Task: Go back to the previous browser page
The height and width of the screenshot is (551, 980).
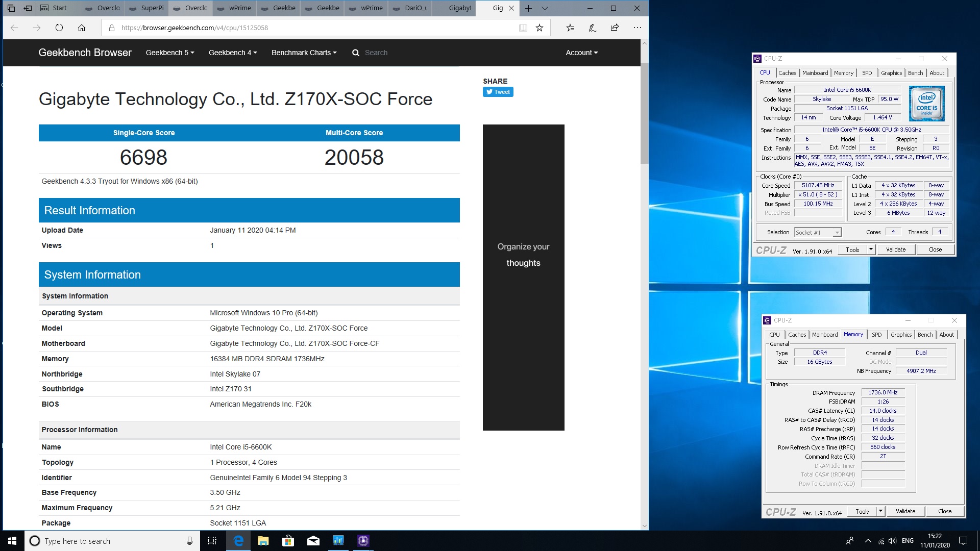Action: [x=14, y=28]
